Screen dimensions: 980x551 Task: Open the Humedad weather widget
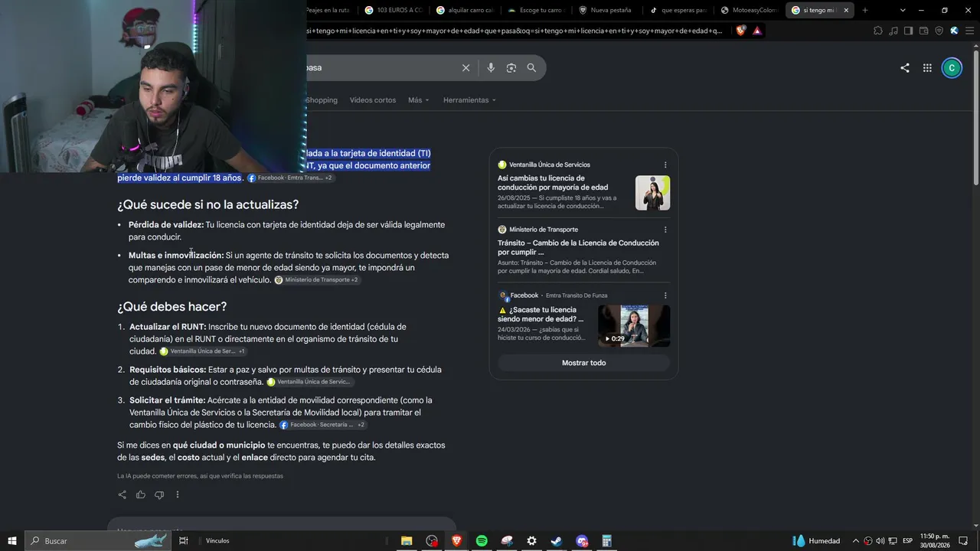point(816,541)
